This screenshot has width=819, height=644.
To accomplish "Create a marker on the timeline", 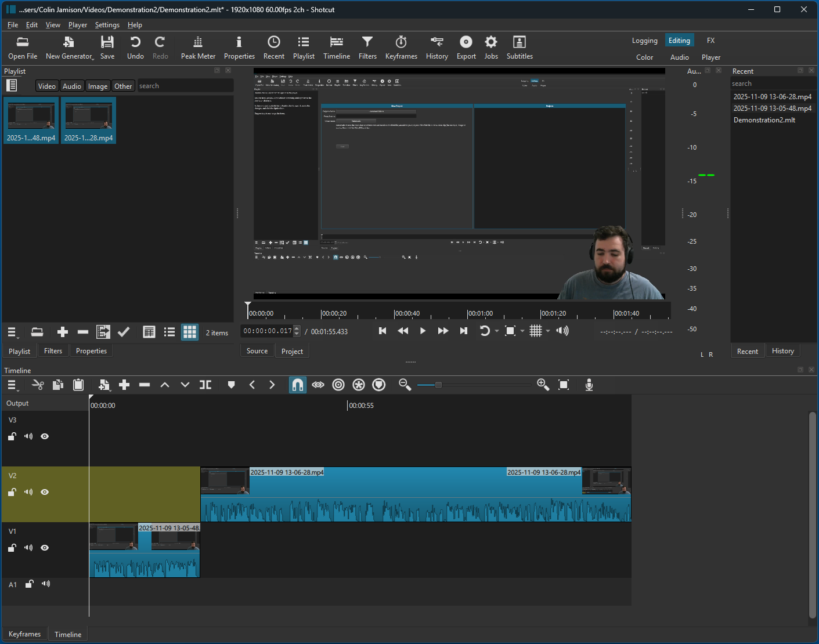I will pos(231,384).
